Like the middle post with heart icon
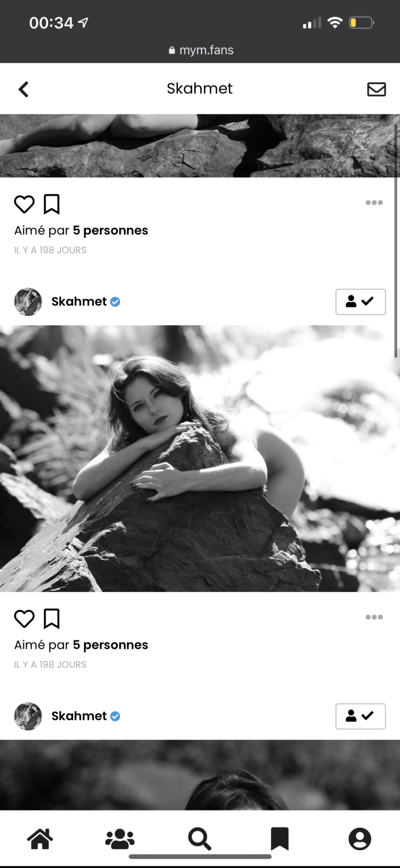 point(24,619)
